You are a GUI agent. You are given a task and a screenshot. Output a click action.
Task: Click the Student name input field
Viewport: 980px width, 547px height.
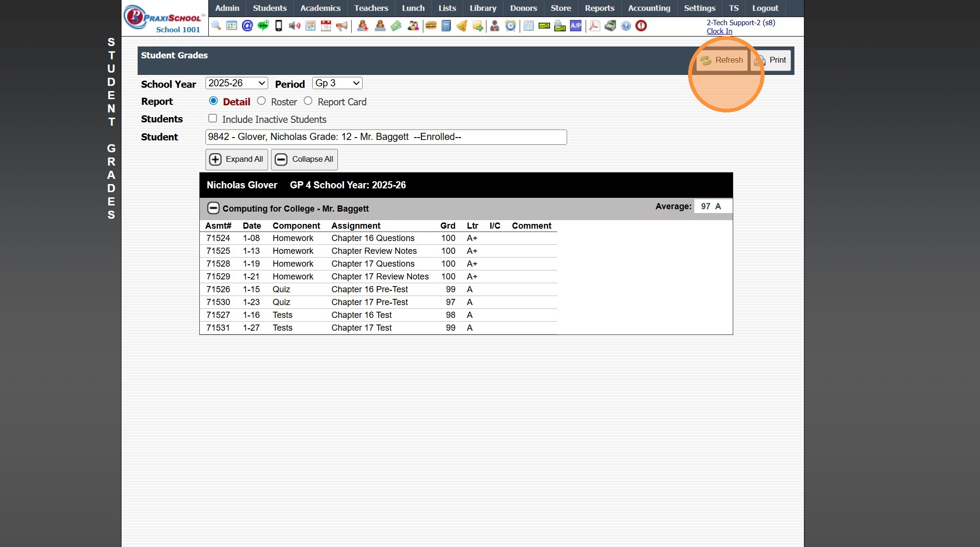tap(386, 137)
